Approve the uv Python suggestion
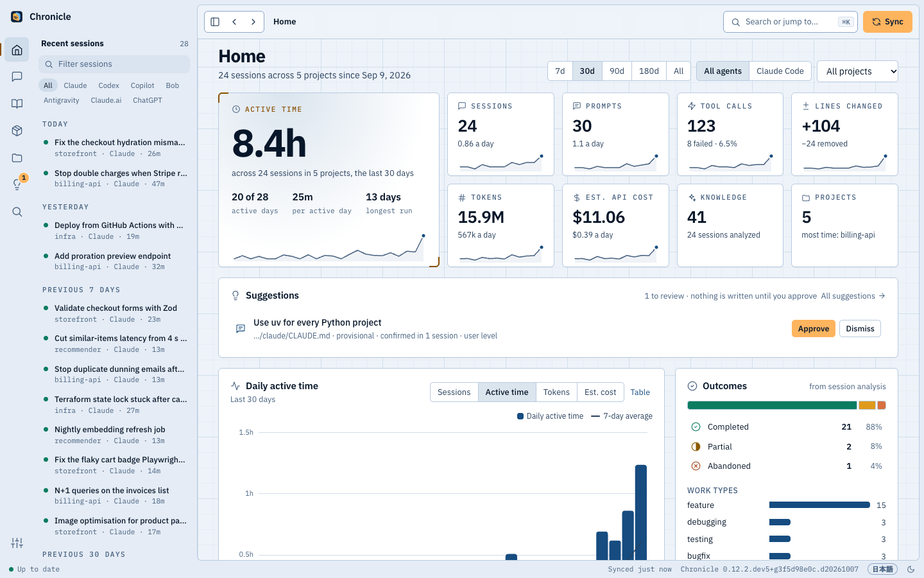Viewport: 924px width, 578px height. click(x=814, y=329)
